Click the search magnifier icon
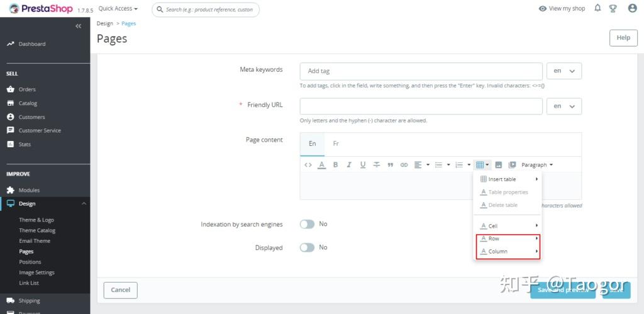This screenshot has width=644, height=314. pos(160,9)
